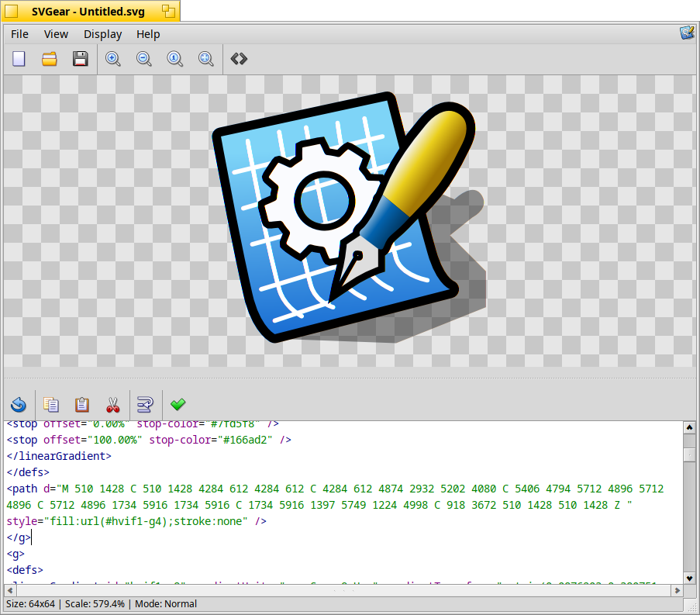Paste from clipboard with the clipboard icon

[x=81, y=404]
